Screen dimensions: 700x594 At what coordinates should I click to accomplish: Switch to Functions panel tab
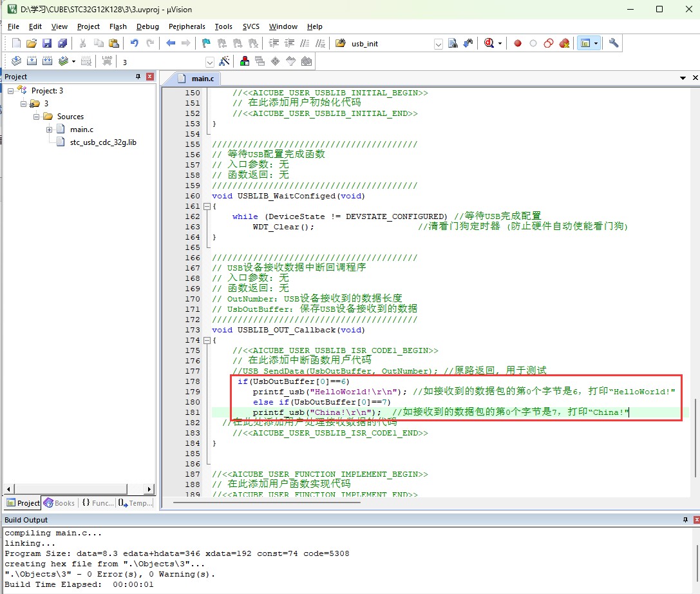click(x=98, y=503)
